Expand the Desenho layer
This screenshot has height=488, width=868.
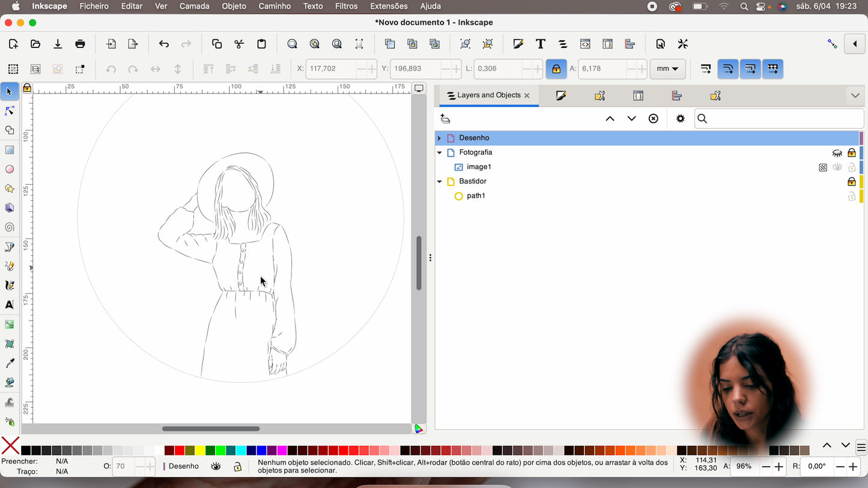point(439,138)
